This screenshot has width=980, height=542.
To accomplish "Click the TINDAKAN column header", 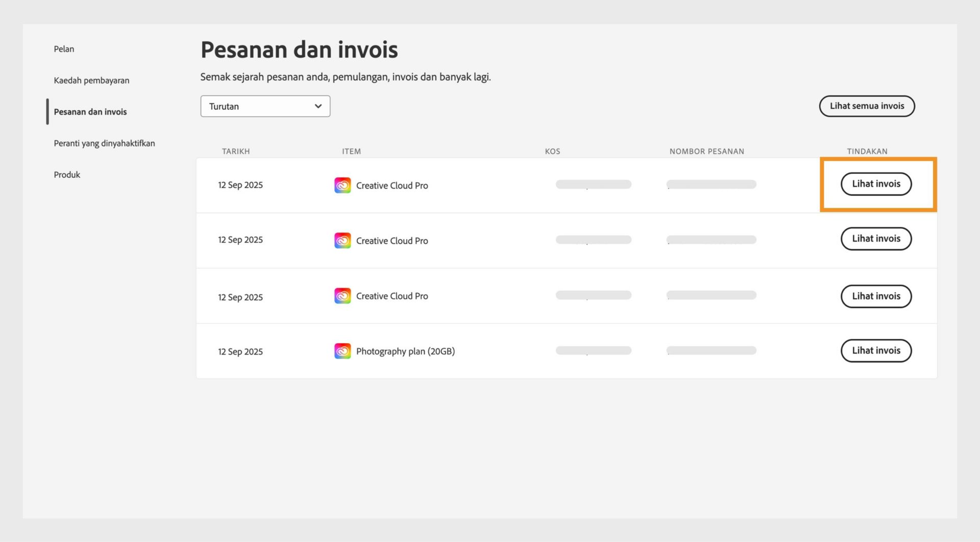I will point(867,151).
